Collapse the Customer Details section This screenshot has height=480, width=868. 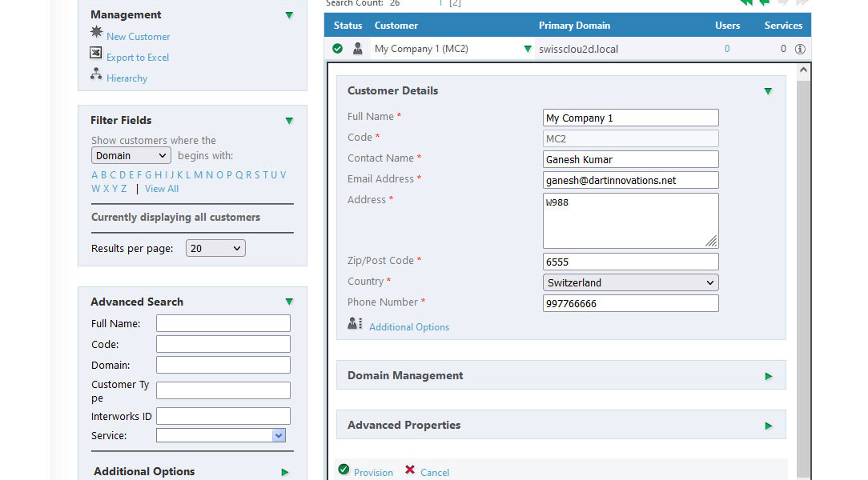[768, 91]
